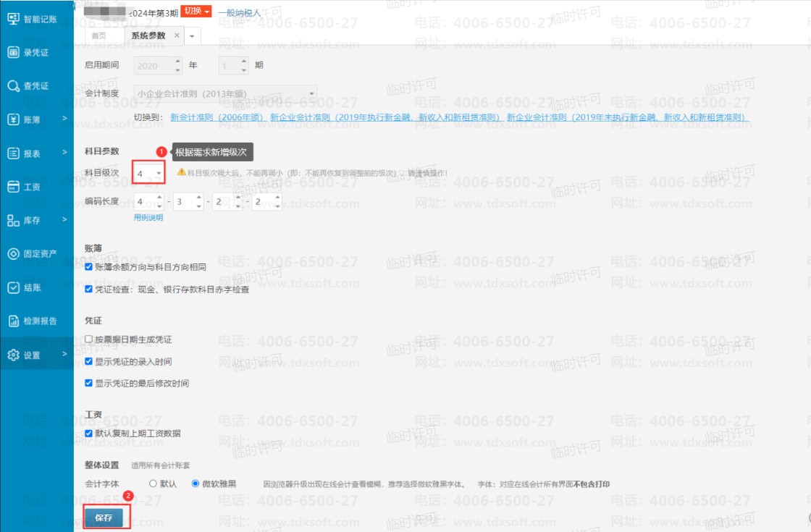This screenshot has width=811, height=532.
Task: Click 一般纳税人 link
Action: tap(240, 12)
